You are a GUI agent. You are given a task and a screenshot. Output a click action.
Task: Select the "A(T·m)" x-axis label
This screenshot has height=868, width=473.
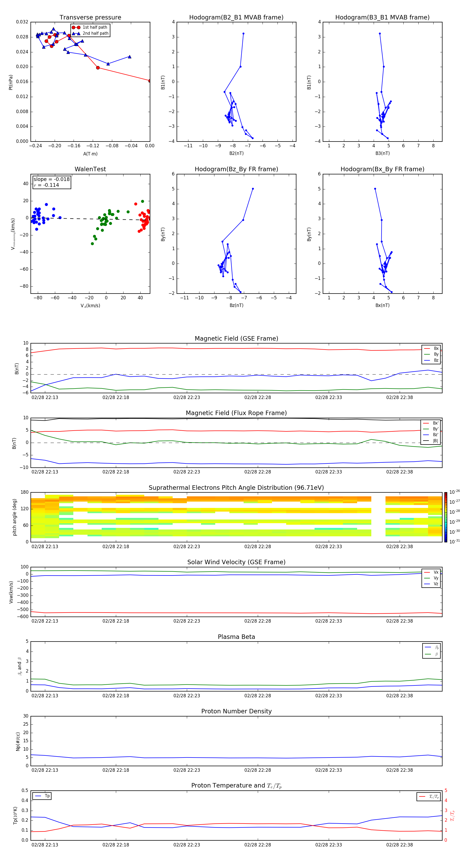[90, 154]
